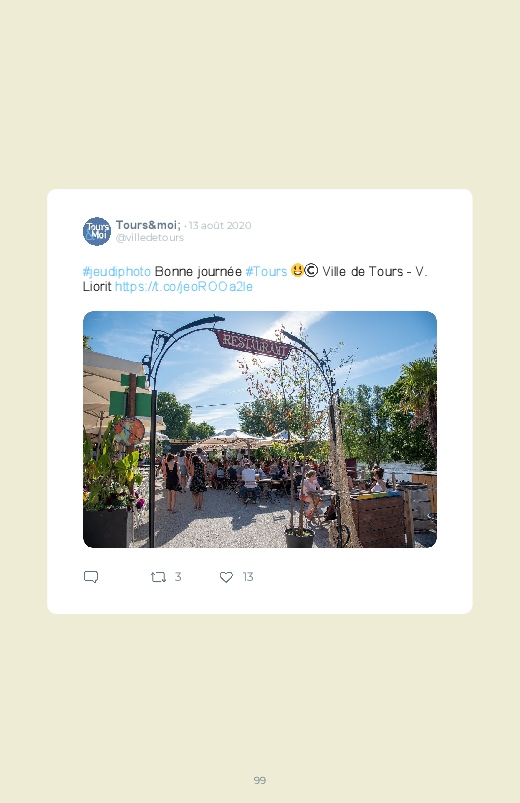
Task: Open the @villedetours handle
Action: click(150, 238)
